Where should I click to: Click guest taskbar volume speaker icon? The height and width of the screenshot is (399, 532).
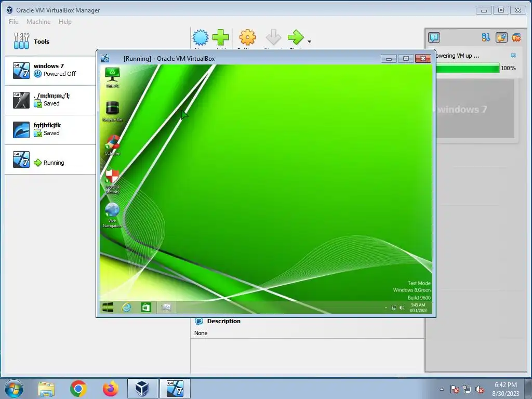pos(402,308)
